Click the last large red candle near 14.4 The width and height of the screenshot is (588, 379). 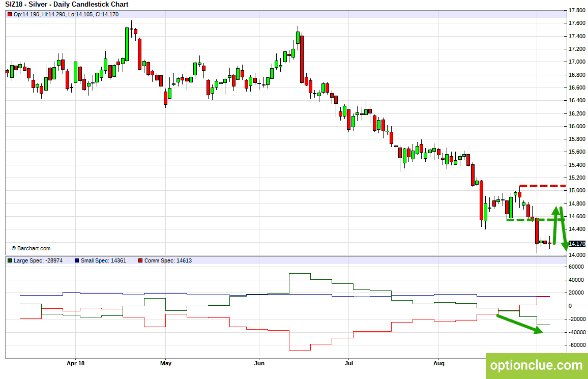pos(537,230)
